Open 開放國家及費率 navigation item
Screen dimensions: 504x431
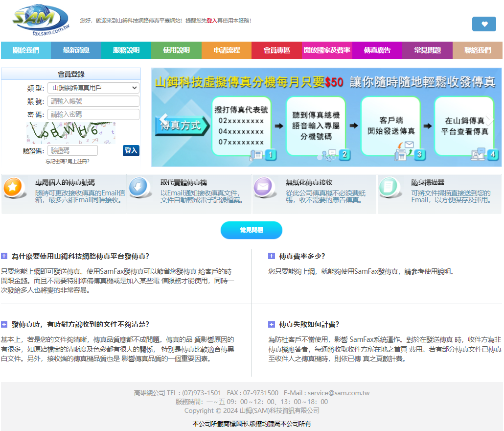pyautogui.click(x=327, y=50)
